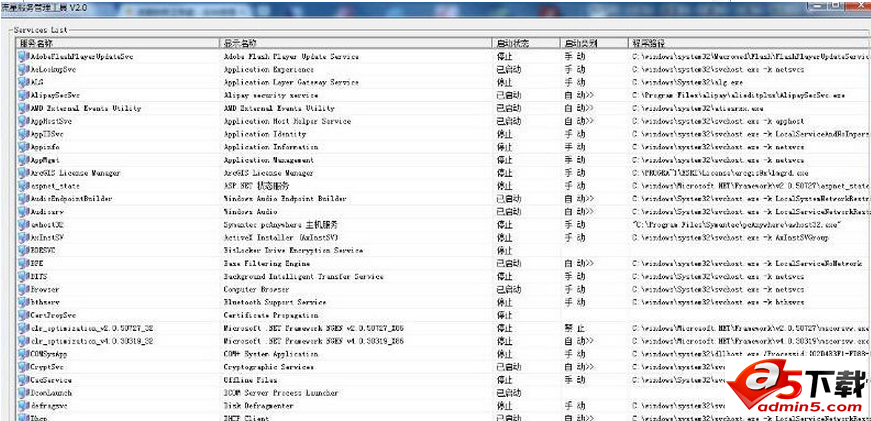The width and height of the screenshot is (871, 421).
Task: Select "Symantec pcAnywhere 主机服务" display name
Action: point(281,225)
